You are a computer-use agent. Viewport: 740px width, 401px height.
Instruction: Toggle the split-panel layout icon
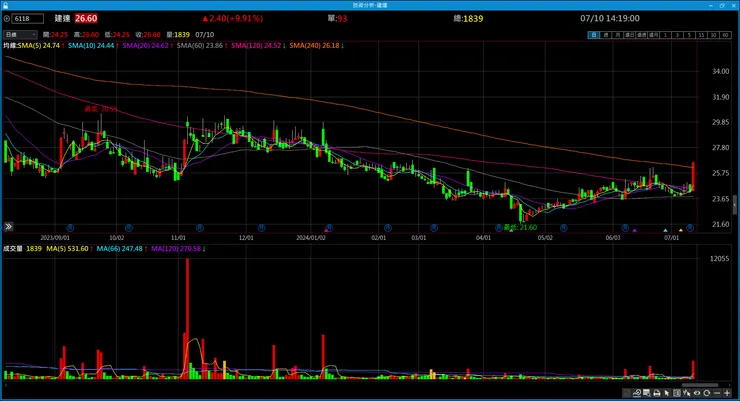(x=677, y=393)
